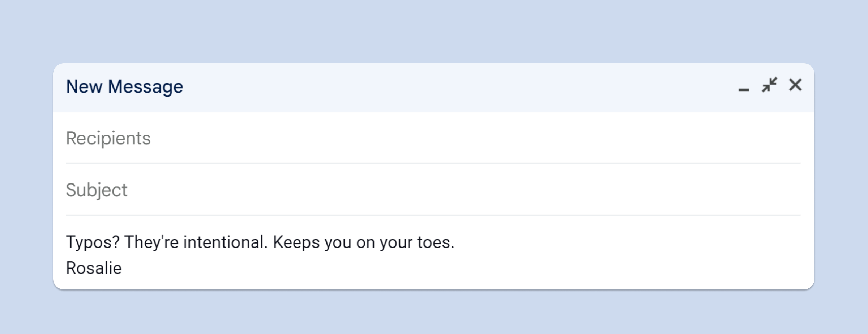Click the word "Keeps" in the message

[x=296, y=242]
